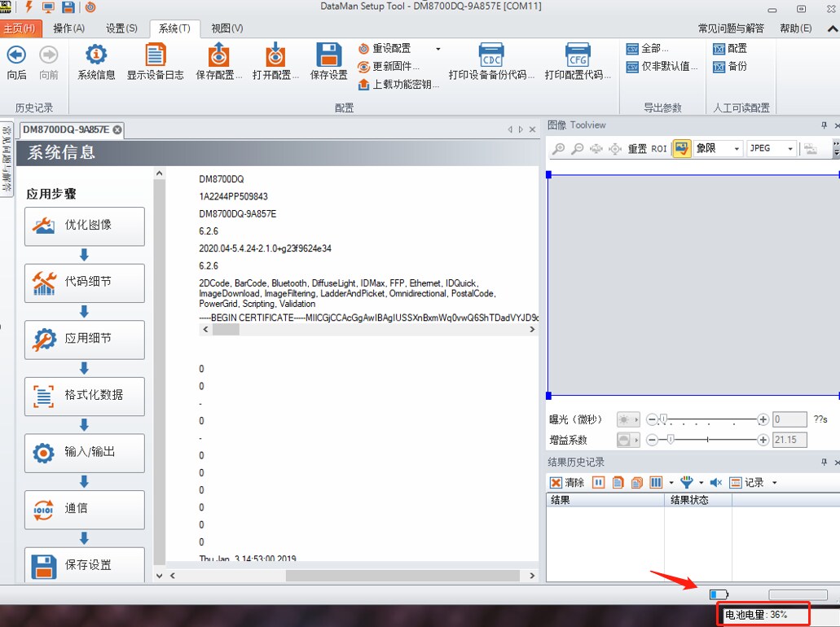The image size is (840, 627).
Task: Click the 增益系数 slider handle
Action: pos(671,440)
